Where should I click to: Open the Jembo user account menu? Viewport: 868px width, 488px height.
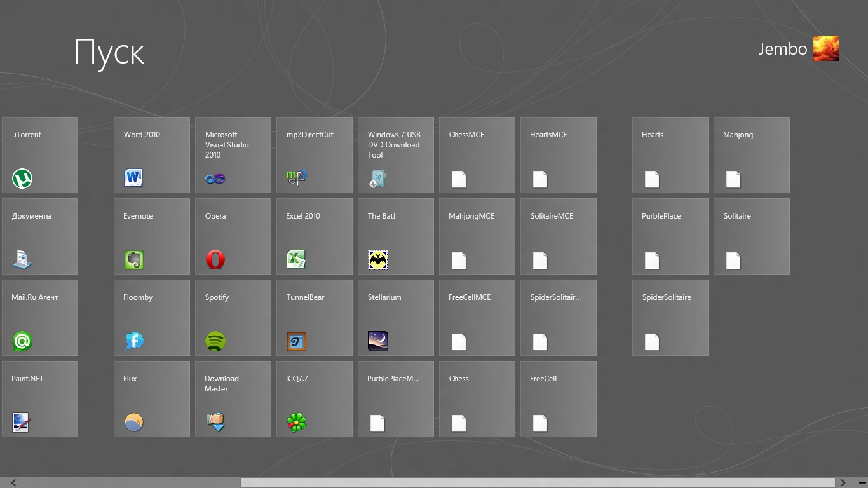click(x=782, y=49)
